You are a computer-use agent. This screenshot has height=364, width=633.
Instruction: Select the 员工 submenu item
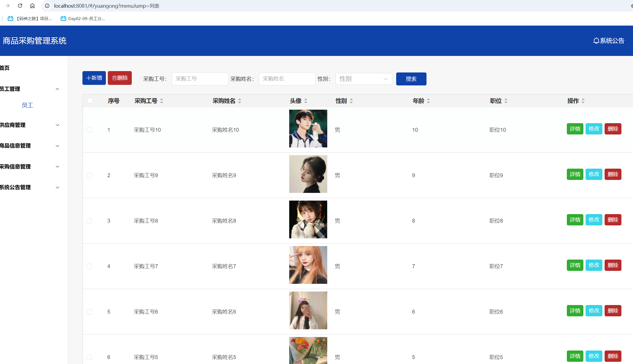click(x=27, y=105)
